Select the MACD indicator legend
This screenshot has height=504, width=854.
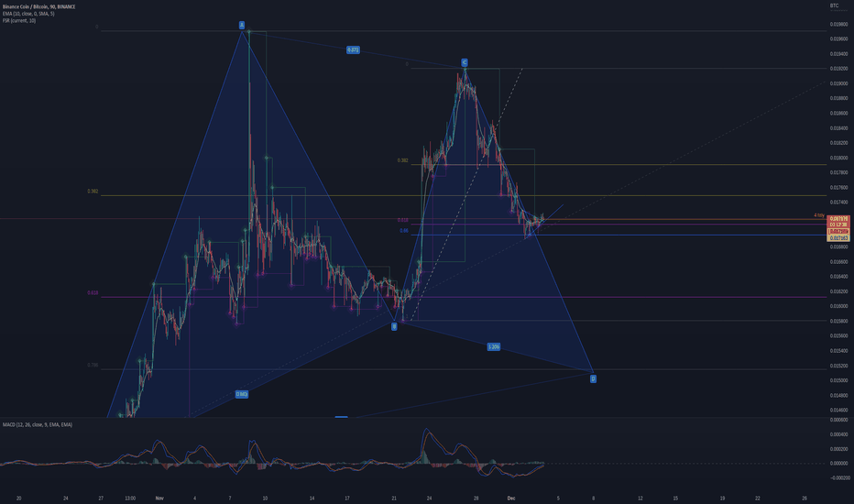(37, 424)
